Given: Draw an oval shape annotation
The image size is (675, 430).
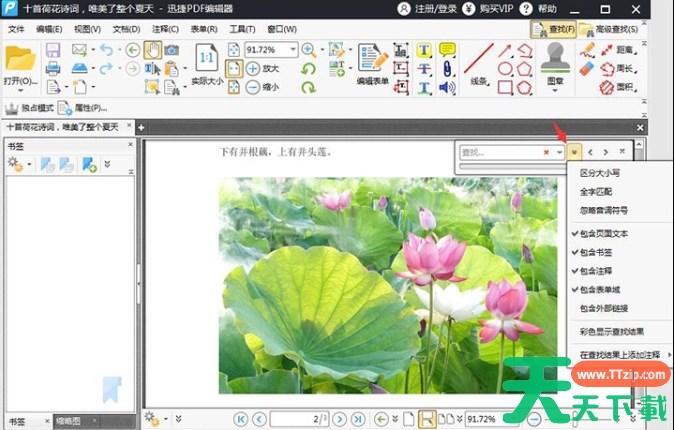Looking at the screenshot, I should 505,69.
